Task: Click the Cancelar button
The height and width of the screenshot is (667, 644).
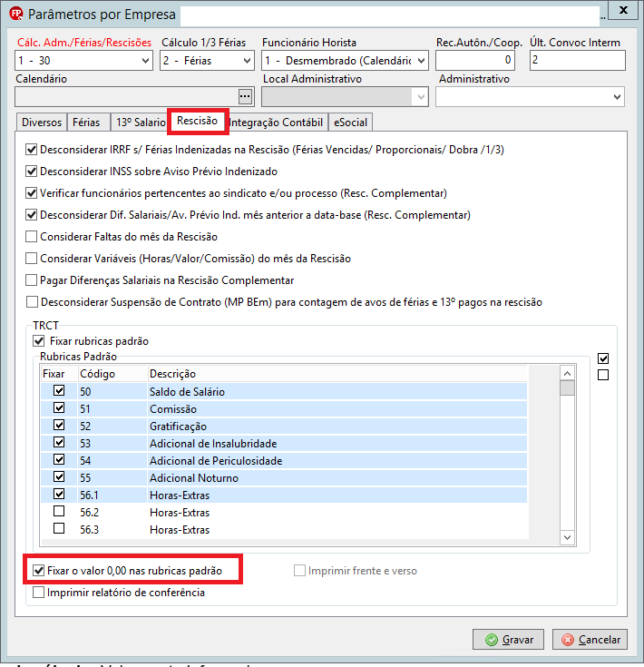Action: (590, 640)
